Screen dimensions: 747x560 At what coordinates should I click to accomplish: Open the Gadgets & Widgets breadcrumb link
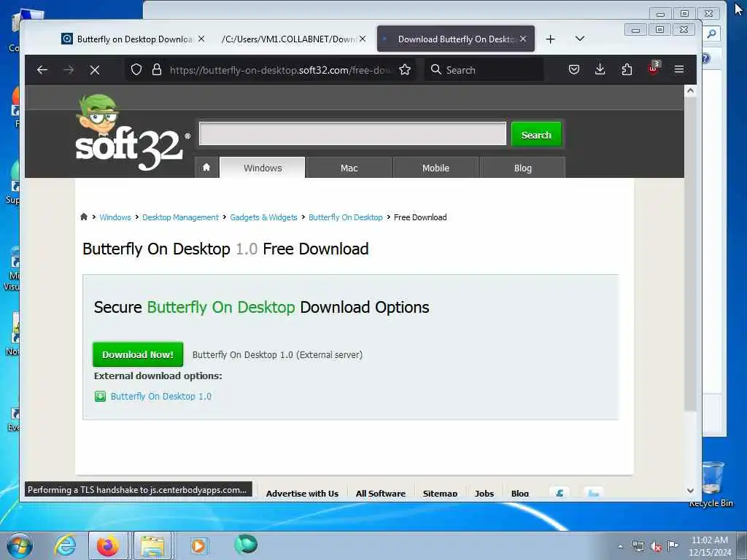coord(263,217)
